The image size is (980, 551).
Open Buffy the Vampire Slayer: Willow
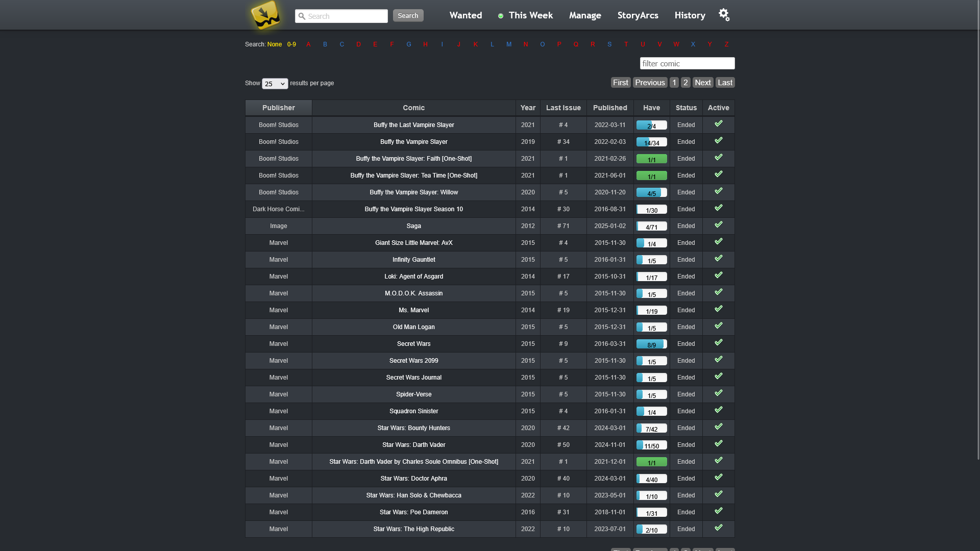pyautogui.click(x=413, y=192)
